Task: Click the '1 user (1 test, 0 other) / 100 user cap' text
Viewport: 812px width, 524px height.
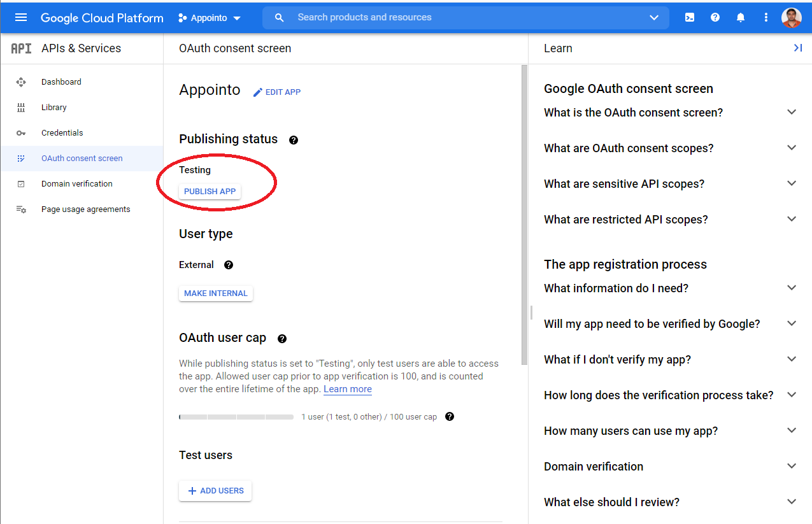Action: pos(369,417)
